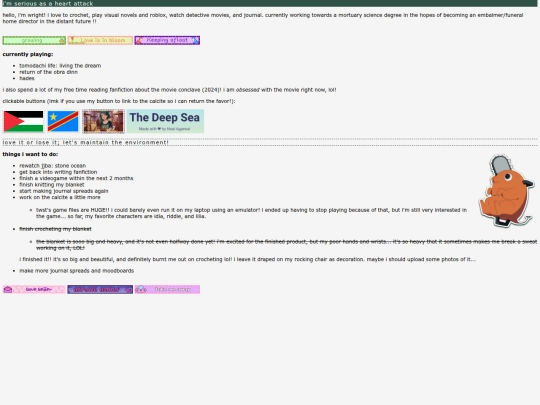Select 'work on the calcite a little more'
The height and width of the screenshot is (405, 540).
coord(60,197)
